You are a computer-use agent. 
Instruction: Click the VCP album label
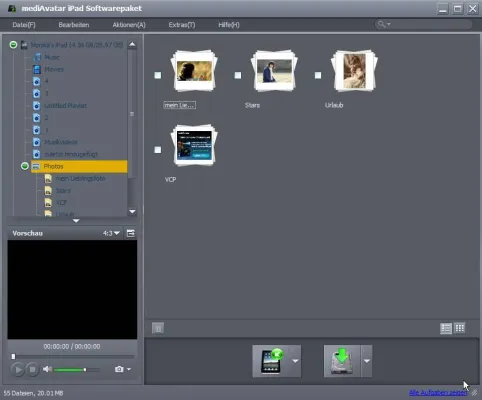pyautogui.click(x=170, y=180)
